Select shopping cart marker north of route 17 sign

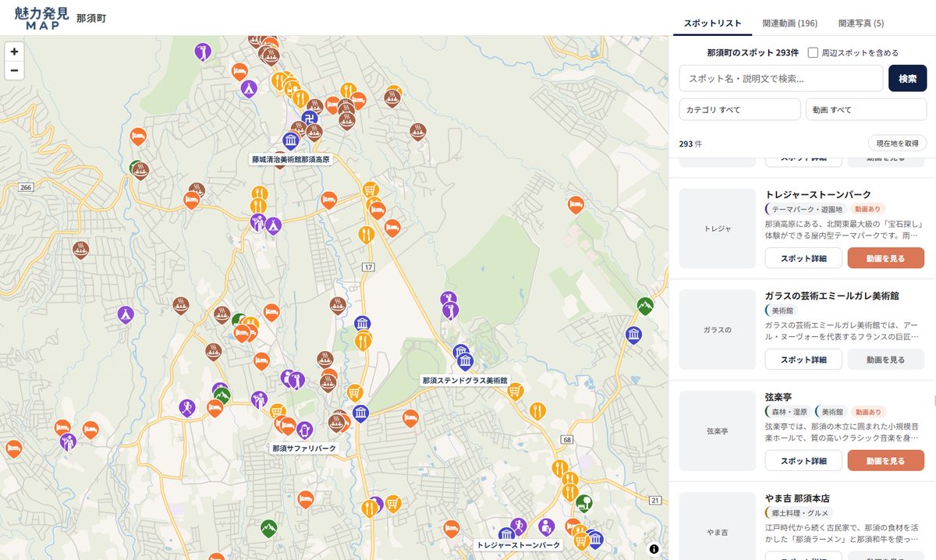(x=370, y=190)
